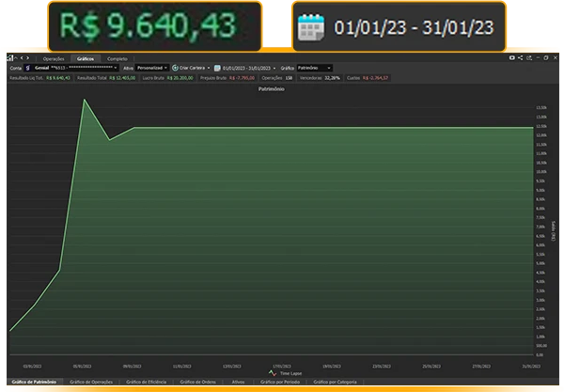
Task: Click the 0,00 label on the value axis
Action: (x=540, y=355)
